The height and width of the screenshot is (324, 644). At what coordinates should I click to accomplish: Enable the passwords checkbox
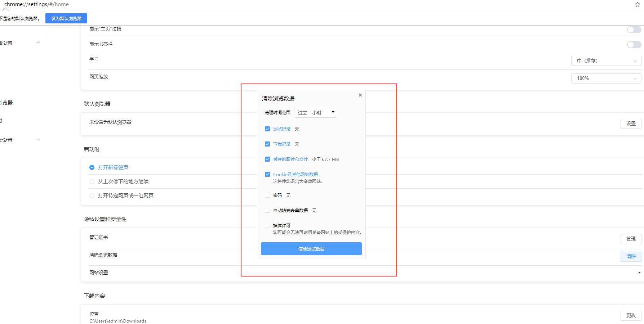267,195
